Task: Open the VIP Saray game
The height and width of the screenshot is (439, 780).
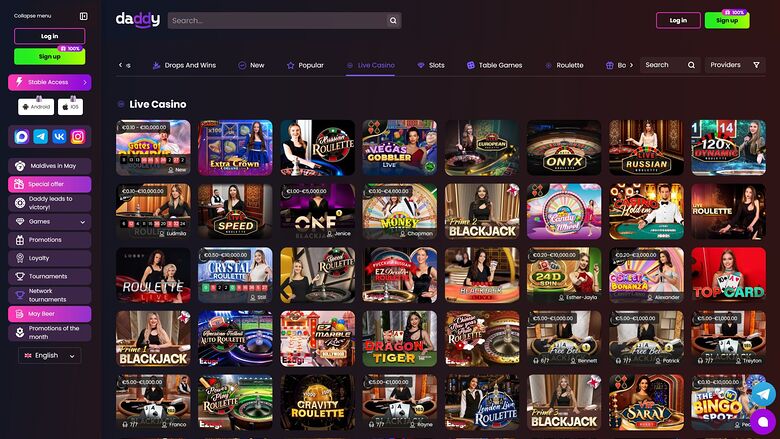Action: point(646,402)
